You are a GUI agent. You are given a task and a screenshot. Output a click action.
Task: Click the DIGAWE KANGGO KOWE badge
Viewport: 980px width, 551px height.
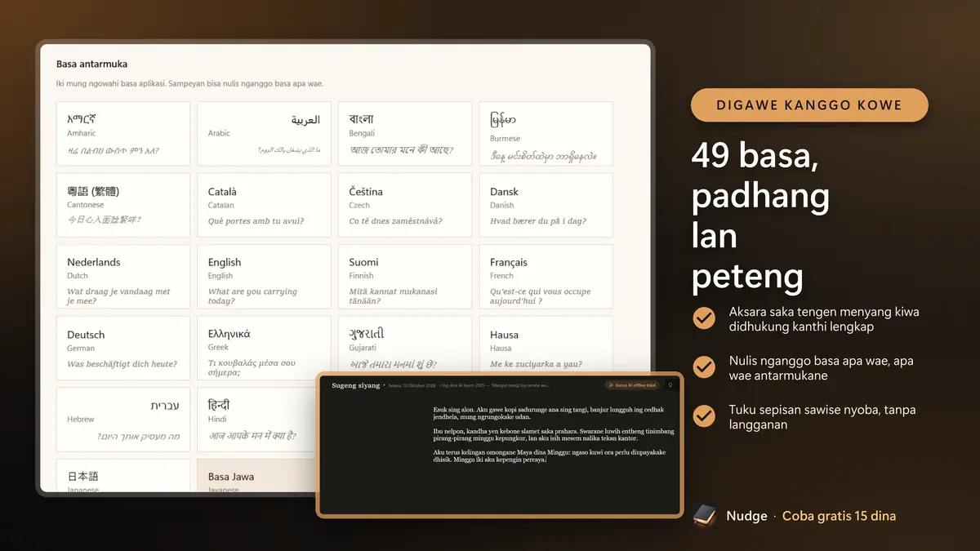[809, 105]
